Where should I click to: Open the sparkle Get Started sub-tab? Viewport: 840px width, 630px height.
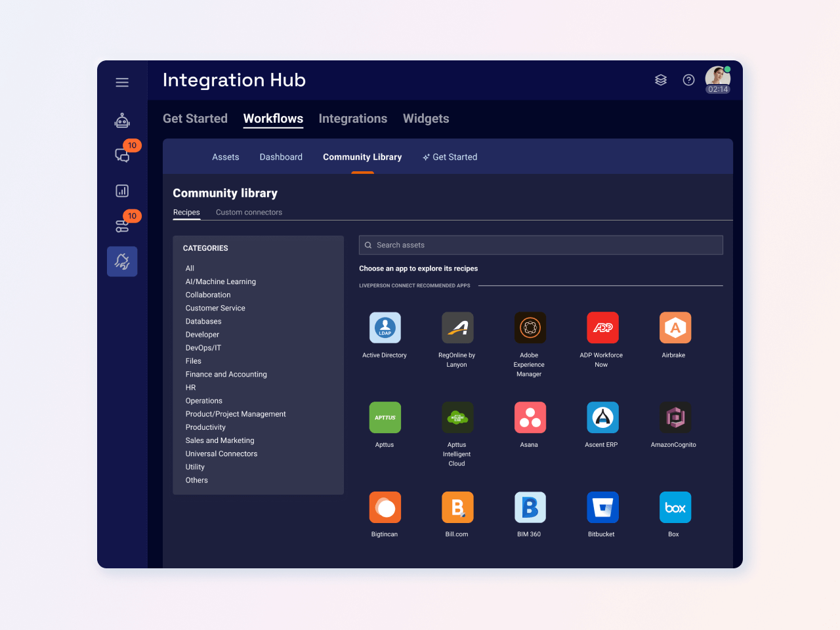(450, 157)
